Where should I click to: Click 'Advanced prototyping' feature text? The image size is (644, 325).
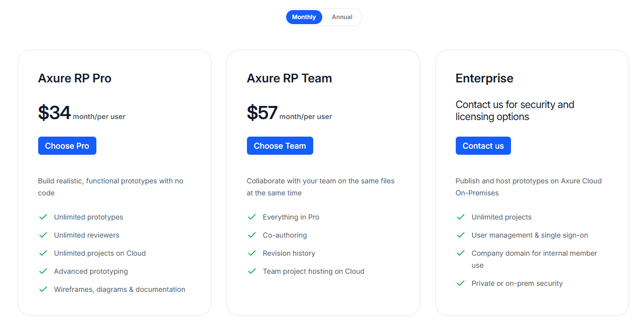(x=91, y=271)
